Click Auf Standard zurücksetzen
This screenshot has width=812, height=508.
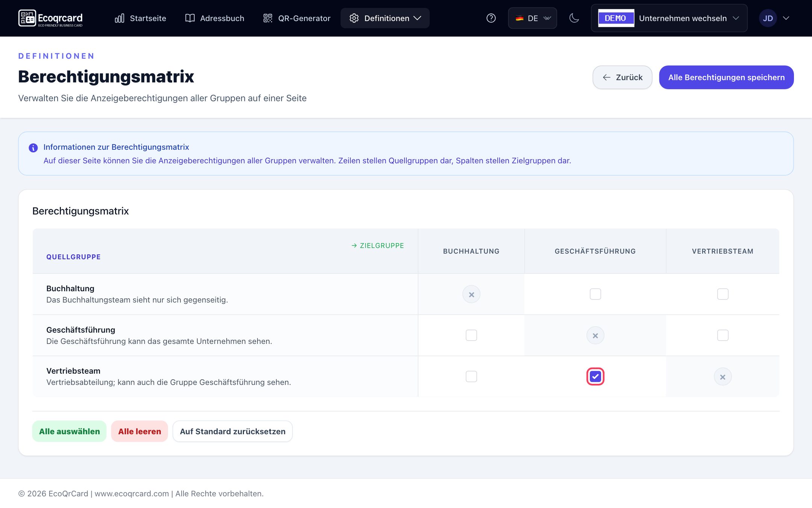[x=232, y=431]
